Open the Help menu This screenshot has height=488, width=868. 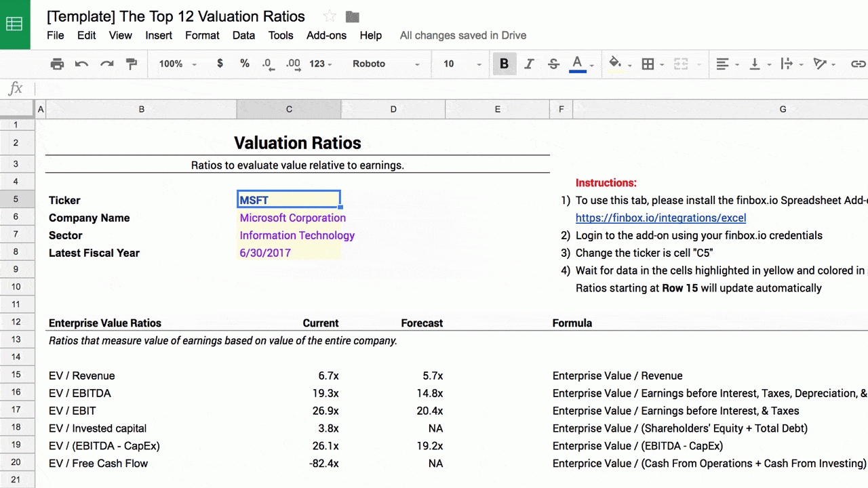click(x=371, y=35)
